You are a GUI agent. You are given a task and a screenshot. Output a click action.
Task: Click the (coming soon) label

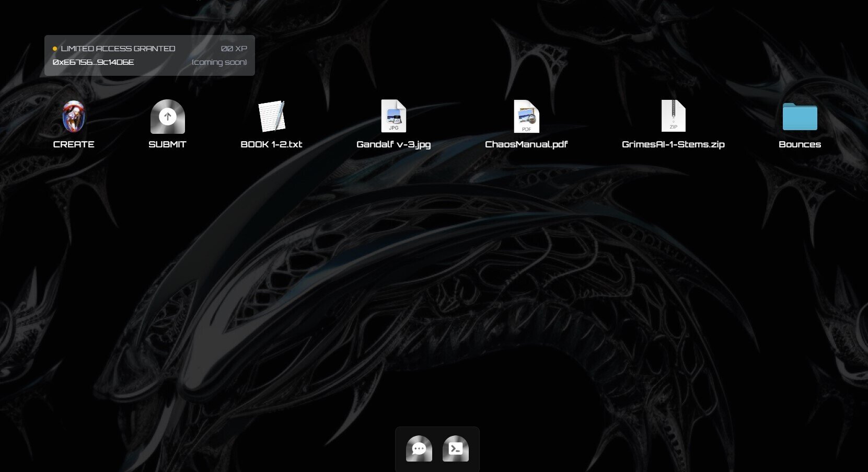pos(219,62)
